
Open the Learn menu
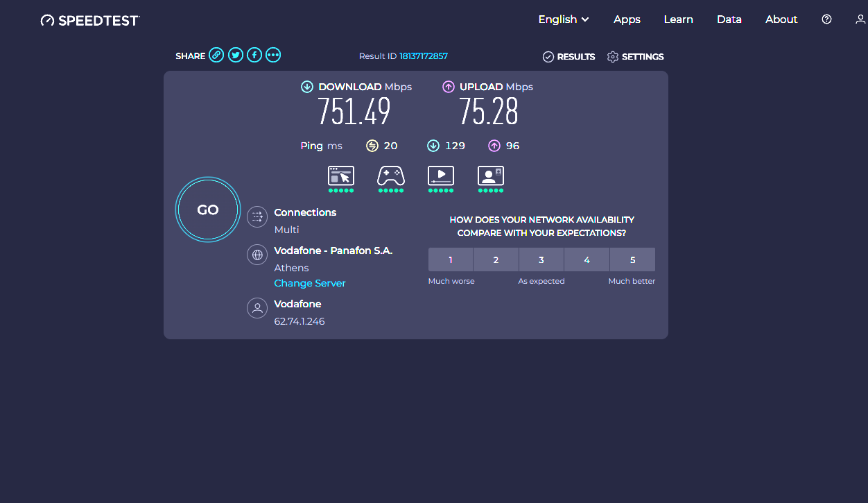click(x=678, y=19)
